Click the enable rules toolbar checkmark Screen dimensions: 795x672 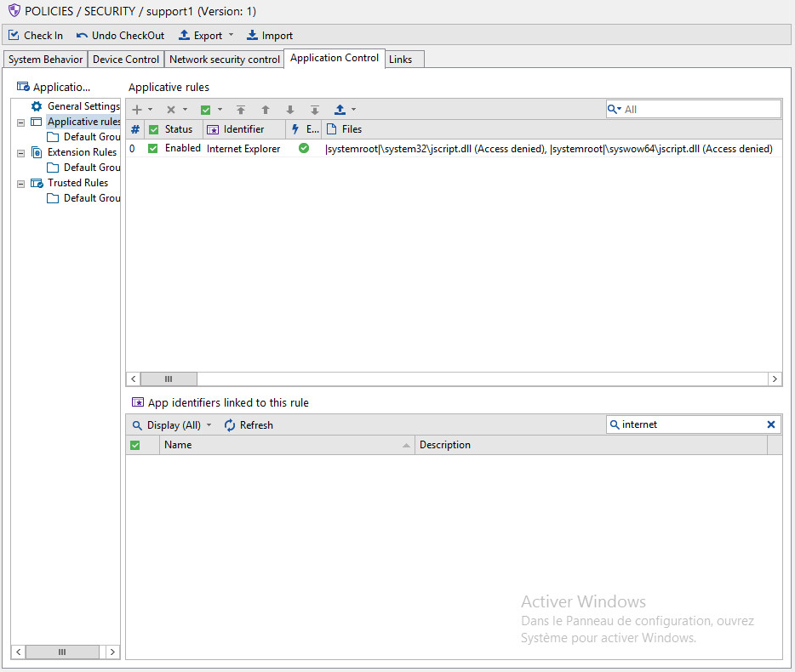click(205, 110)
